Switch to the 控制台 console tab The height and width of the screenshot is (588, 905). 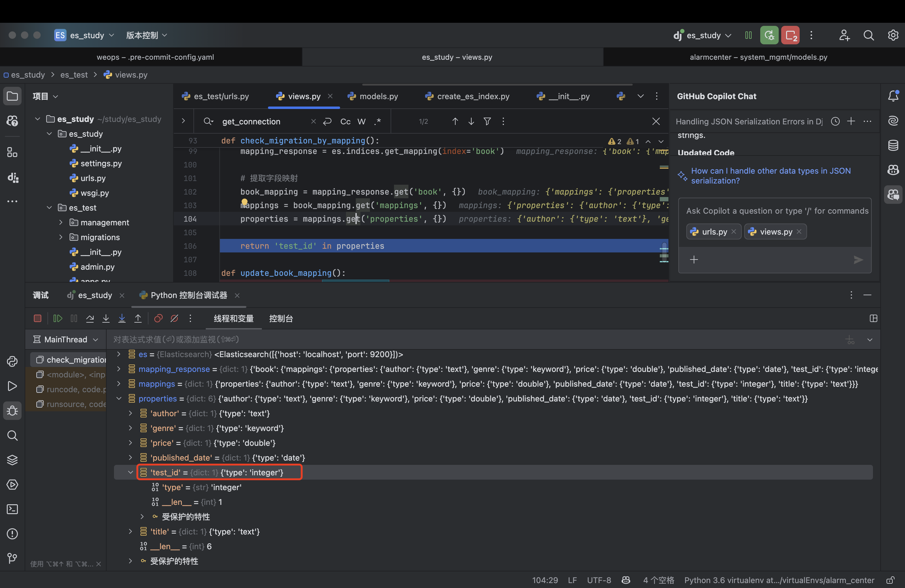[281, 319]
